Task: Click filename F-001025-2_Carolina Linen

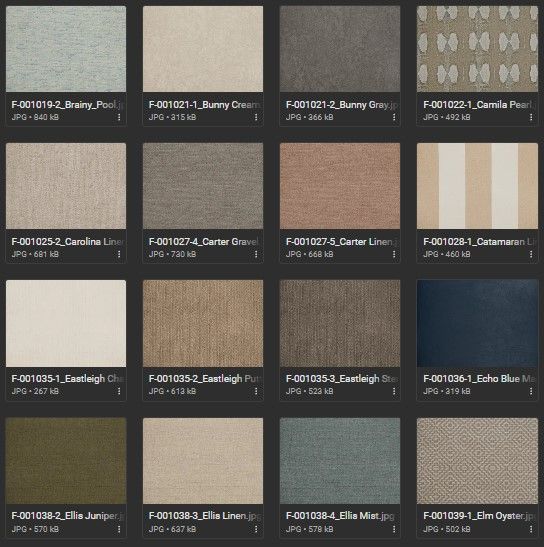Action: [68, 242]
